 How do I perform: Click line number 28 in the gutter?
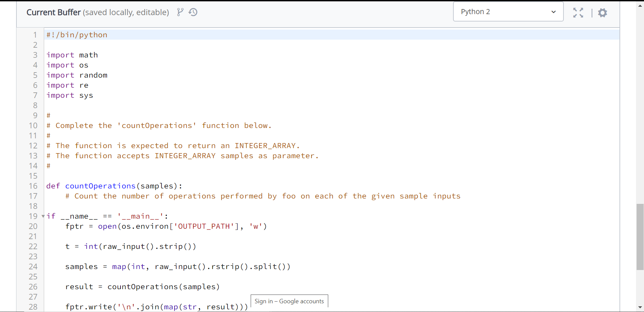(33, 307)
